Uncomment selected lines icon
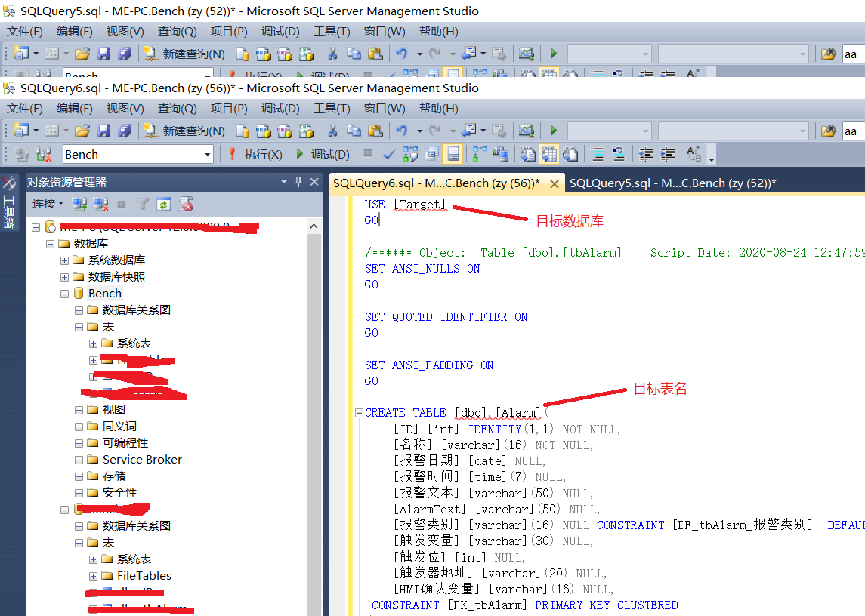This screenshot has width=865, height=616. click(619, 155)
